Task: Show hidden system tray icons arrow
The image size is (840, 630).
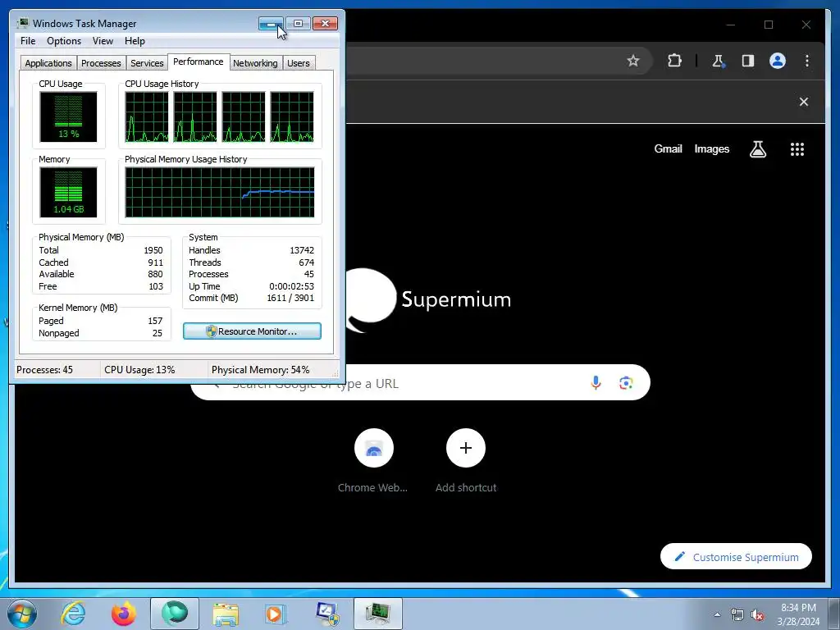Action: coord(717,614)
